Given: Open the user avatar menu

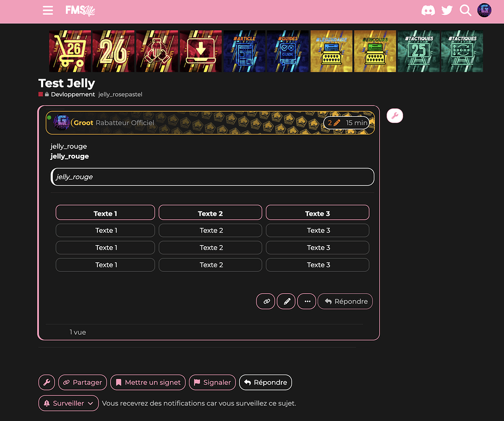Looking at the screenshot, I should point(485,11).
